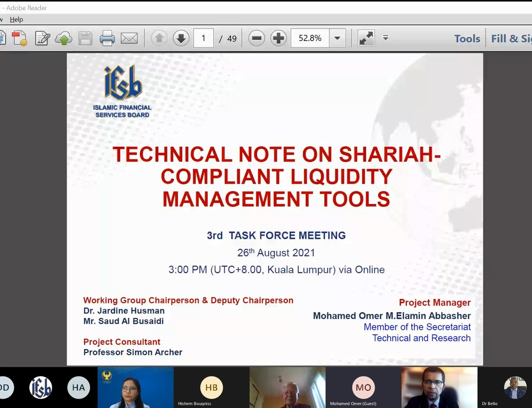Click 'Mohamed Omer M.Elamin Abbasher' name
The image size is (532, 408).
click(392, 316)
